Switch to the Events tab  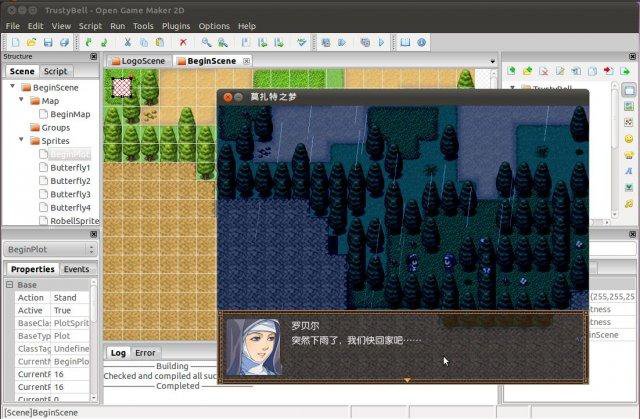(x=76, y=269)
